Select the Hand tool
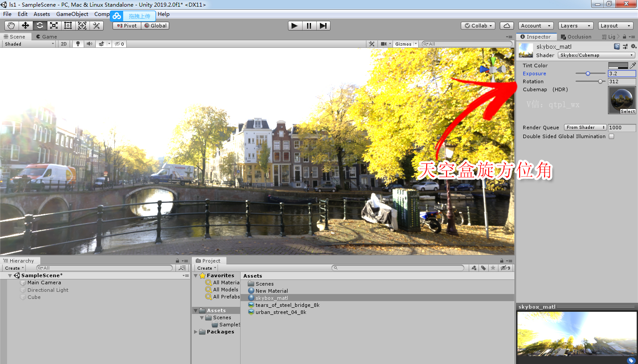 [11, 26]
